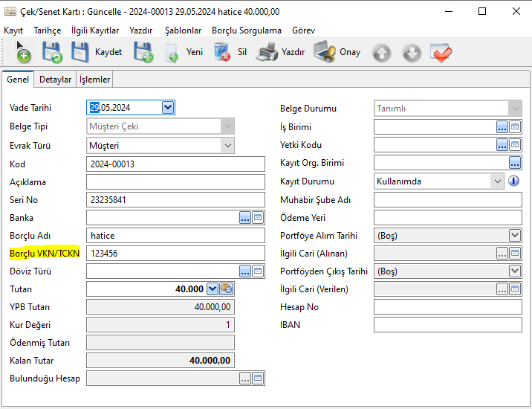Screen dimensions: 532x409
Task: Open the Vade Tarihi date dropdown
Action: point(168,108)
